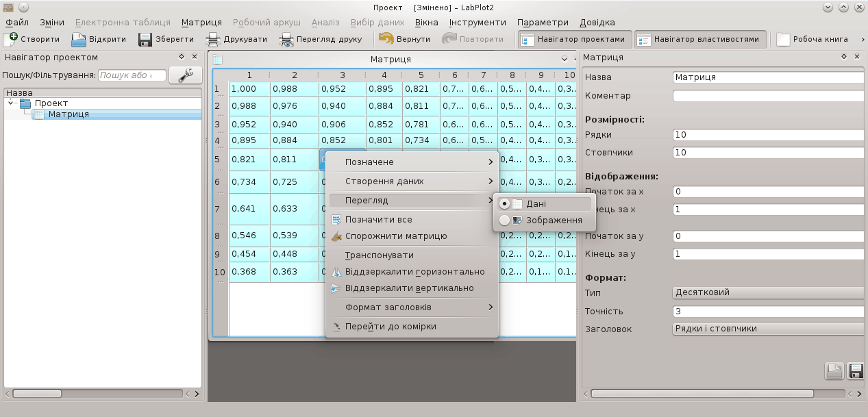Choose Транспонувати from the context menu
This screenshot has width=868, height=417.
click(x=380, y=255)
